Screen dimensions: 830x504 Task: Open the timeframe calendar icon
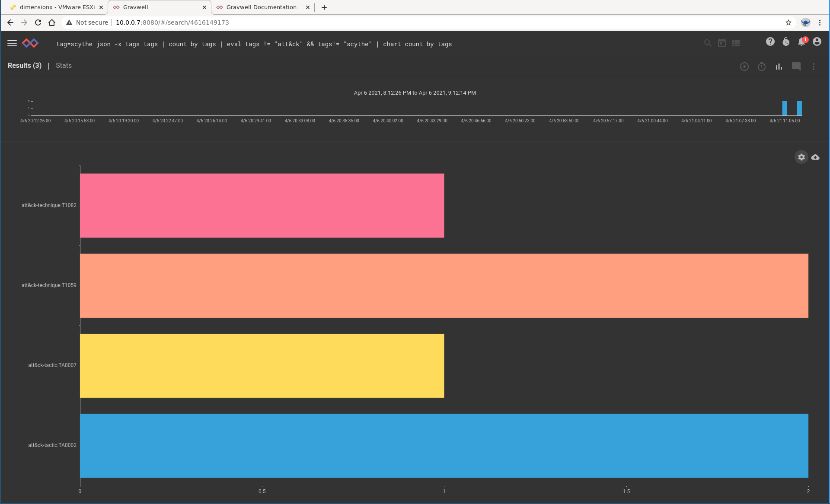pyautogui.click(x=722, y=43)
